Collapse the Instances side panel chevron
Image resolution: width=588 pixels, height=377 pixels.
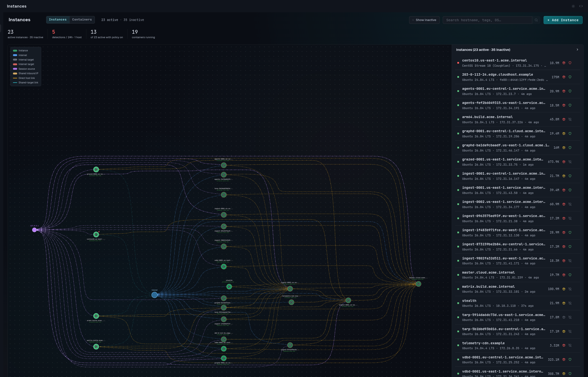point(577,50)
